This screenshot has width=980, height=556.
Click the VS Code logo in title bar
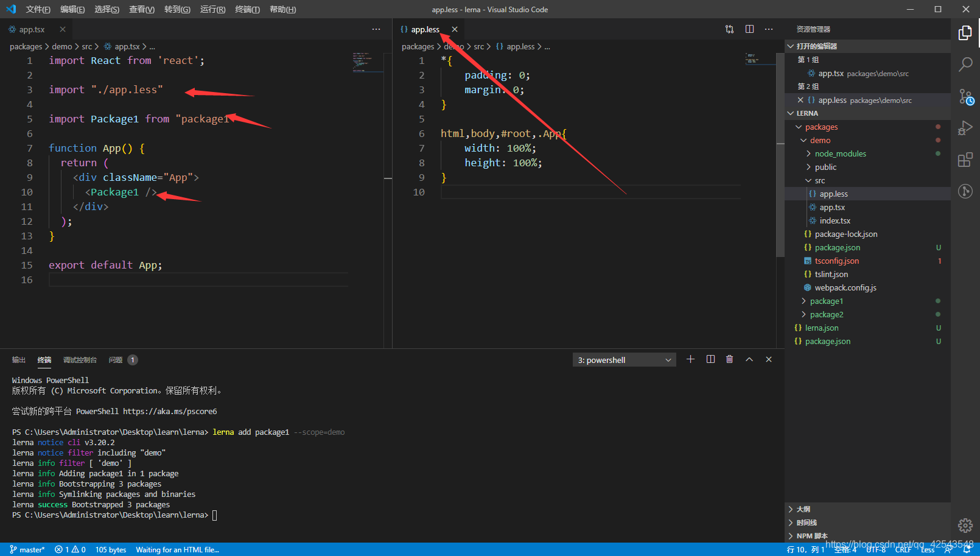[11, 9]
